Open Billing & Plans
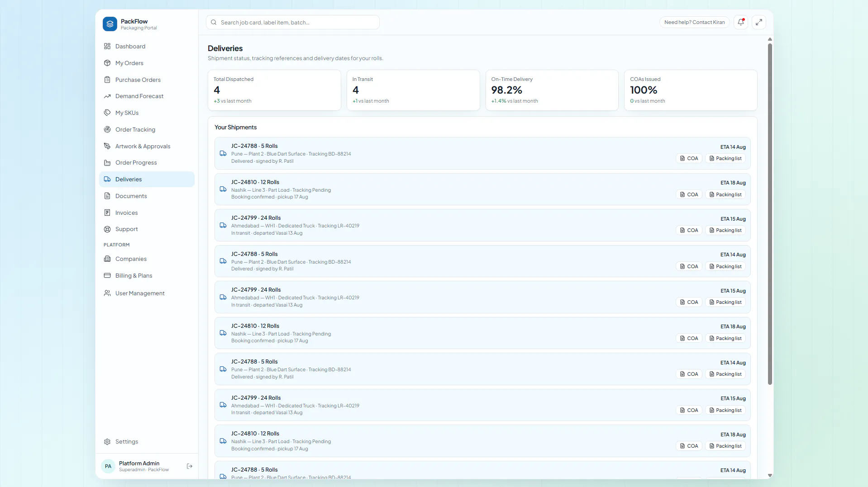The height and width of the screenshot is (487, 868). point(147,275)
